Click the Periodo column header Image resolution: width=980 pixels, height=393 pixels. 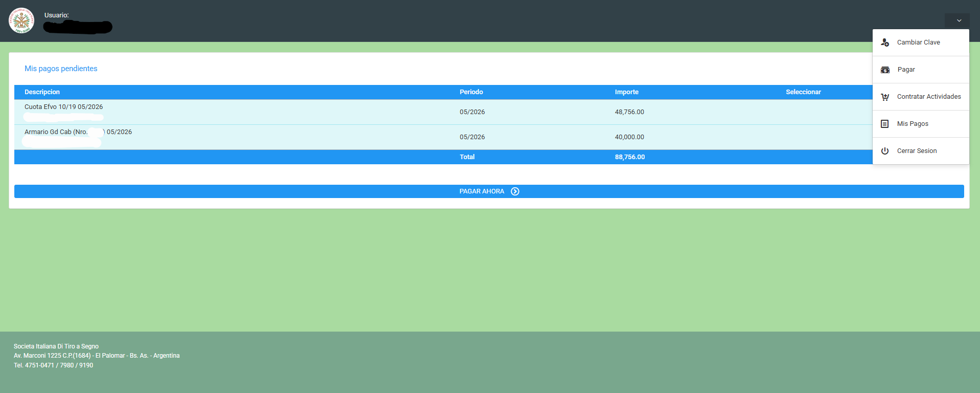[471, 92]
